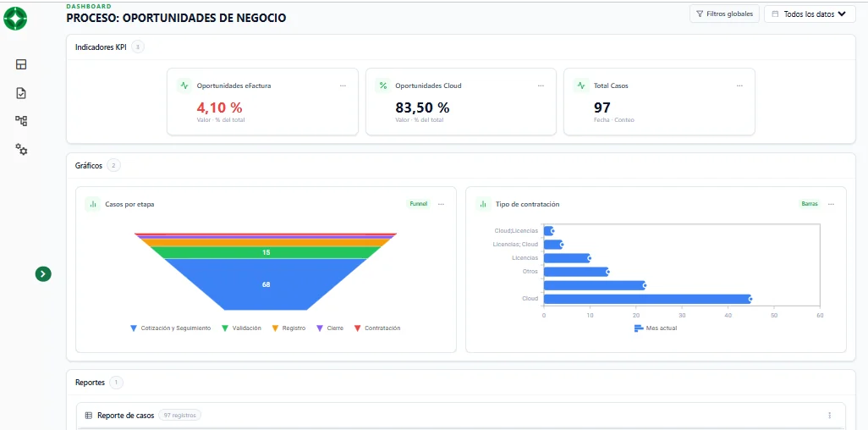Toggle Registro legend item

coord(288,328)
